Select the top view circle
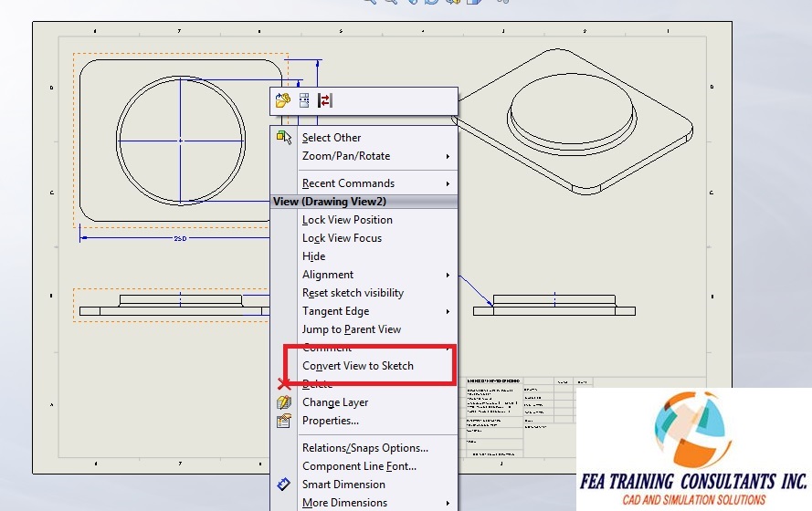 pos(181,141)
